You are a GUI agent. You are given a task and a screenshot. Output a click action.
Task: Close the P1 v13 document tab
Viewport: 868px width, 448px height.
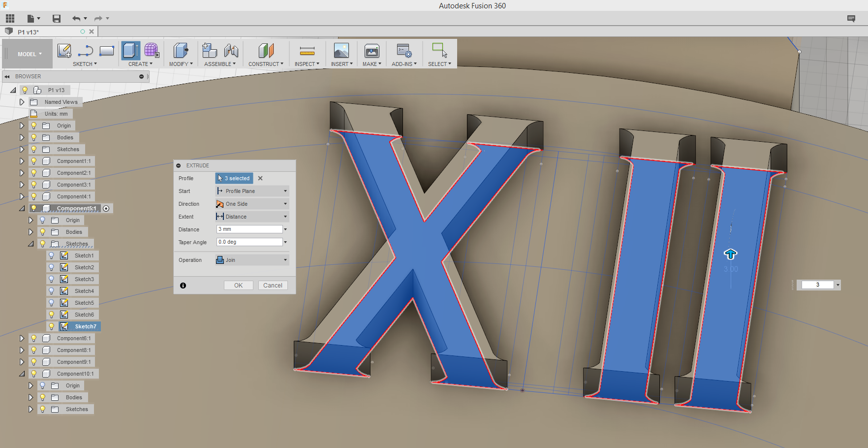[x=92, y=32]
